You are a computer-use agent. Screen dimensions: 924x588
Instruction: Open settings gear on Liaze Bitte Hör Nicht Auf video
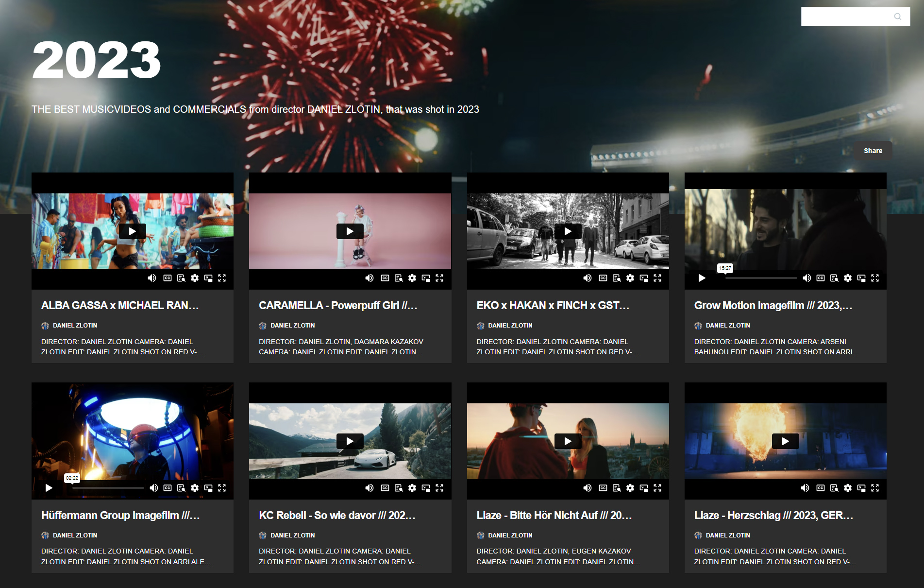[630, 488]
